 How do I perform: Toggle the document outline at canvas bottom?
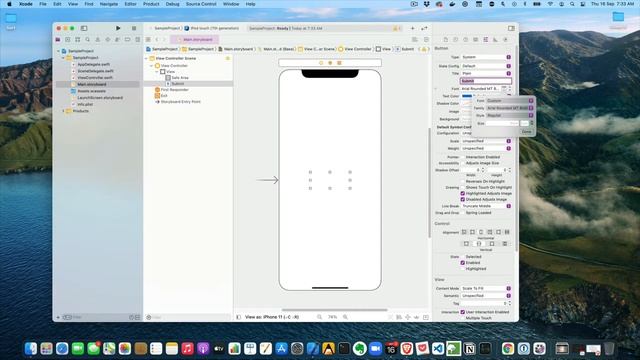click(x=238, y=317)
